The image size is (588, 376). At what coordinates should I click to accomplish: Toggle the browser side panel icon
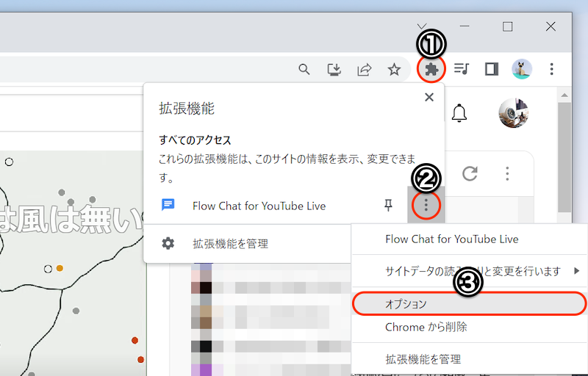[492, 70]
